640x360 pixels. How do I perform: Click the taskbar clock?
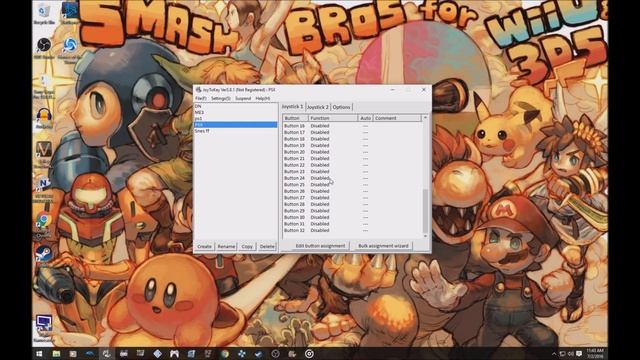[595, 353]
